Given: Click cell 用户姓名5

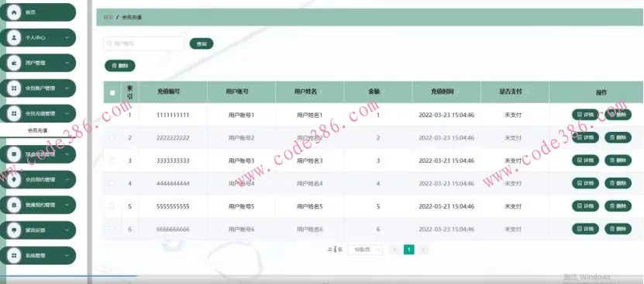Looking at the screenshot, I should tap(310, 206).
